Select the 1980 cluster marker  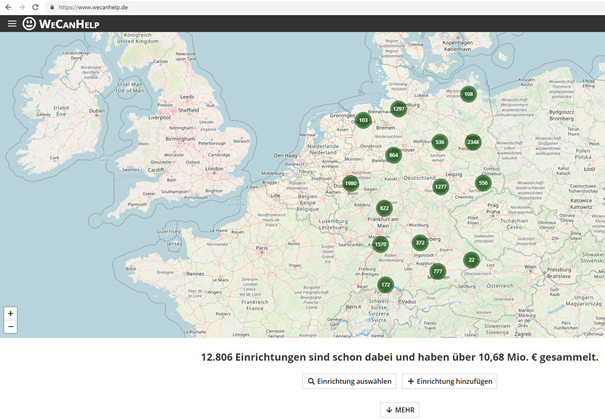[350, 184]
